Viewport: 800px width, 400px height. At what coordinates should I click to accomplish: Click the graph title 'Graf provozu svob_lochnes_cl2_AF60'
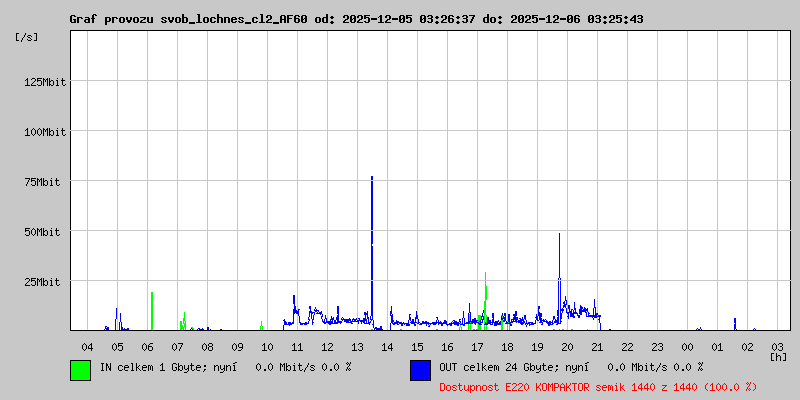point(189,19)
